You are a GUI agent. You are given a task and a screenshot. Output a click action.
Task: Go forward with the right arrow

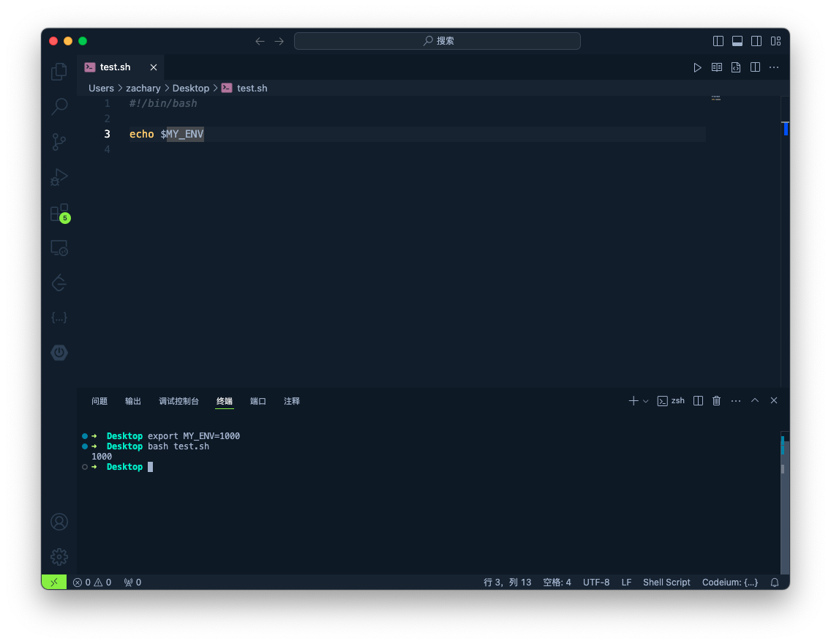pos(279,41)
